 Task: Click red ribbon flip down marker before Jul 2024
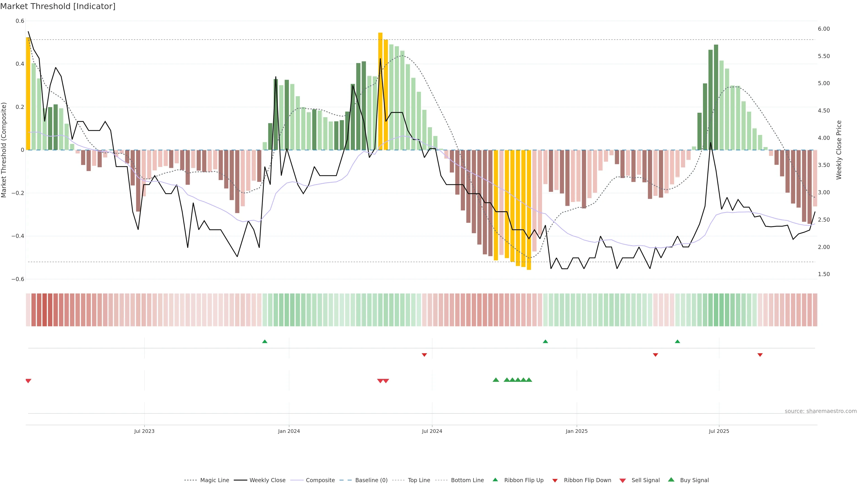[424, 355]
